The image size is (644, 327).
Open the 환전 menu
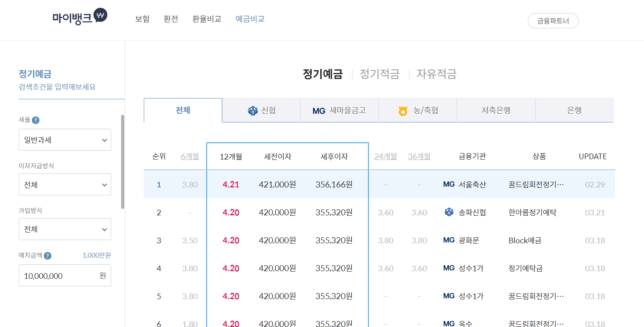171,19
